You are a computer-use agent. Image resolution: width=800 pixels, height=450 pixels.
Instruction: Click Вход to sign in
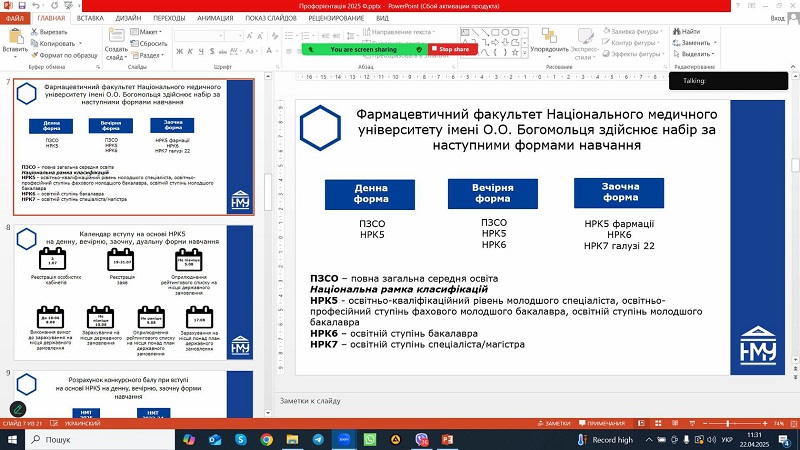point(778,18)
